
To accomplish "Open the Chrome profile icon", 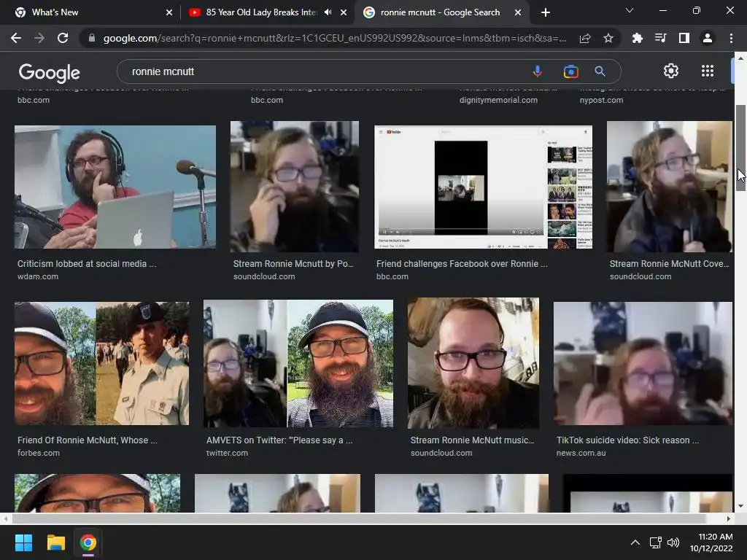I will coord(708,38).
